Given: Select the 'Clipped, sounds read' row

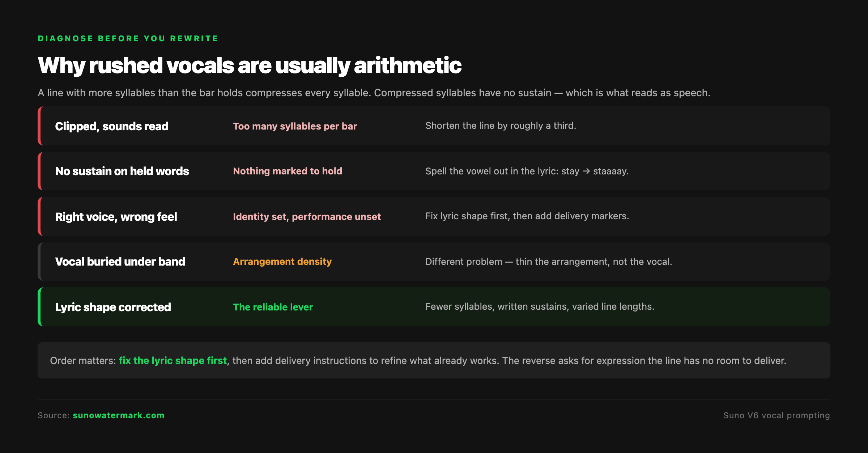Looking at the screenshot, I should pyautogui.click(x=434, y=126).
